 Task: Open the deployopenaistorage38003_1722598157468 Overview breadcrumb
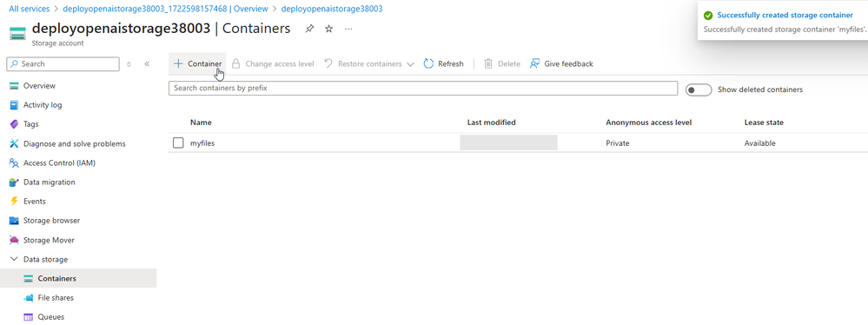(x=165, y=9)
